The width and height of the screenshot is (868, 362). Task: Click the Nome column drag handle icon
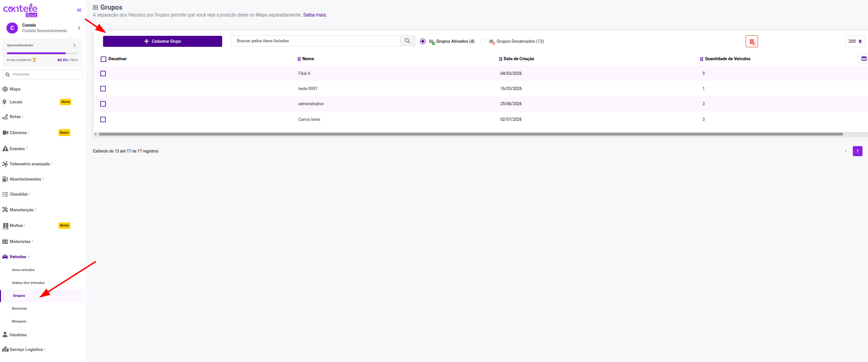[299, 59]
